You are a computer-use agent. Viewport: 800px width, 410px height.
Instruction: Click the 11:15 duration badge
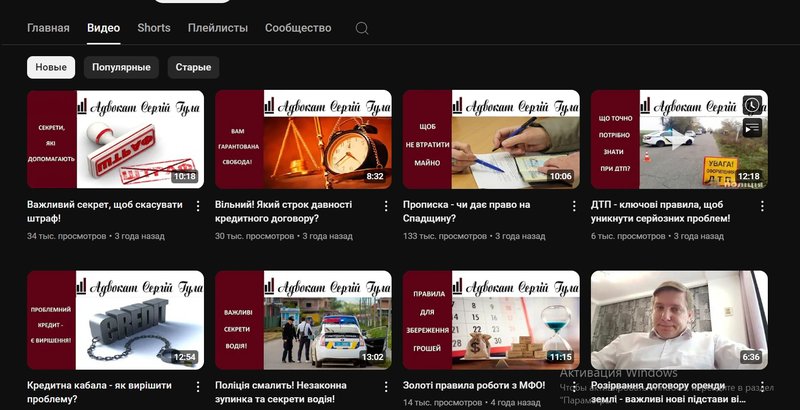pyautogui.click(x=561, y=357)
